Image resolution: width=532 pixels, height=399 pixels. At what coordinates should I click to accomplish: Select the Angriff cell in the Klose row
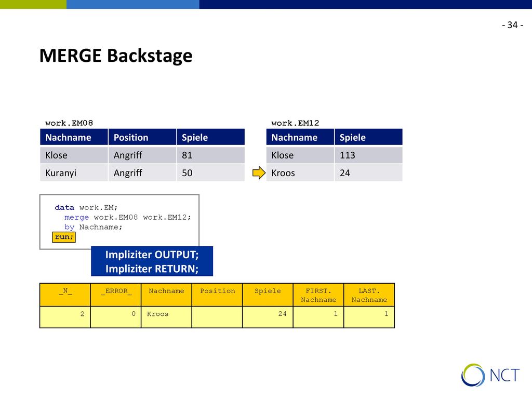point(142,155)
